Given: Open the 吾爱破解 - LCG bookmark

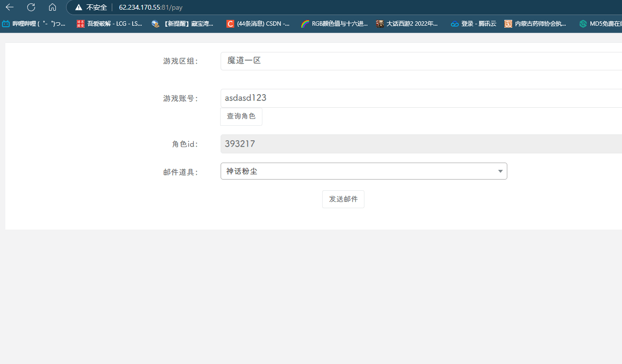Looking at the screenshot, I should (x=109, y=23).
